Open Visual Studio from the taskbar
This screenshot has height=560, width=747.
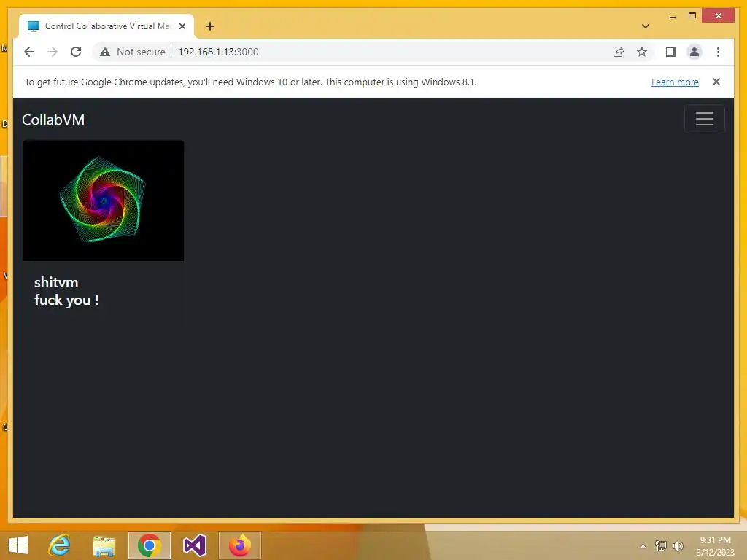pyautogui.click(x=194, y=545)
